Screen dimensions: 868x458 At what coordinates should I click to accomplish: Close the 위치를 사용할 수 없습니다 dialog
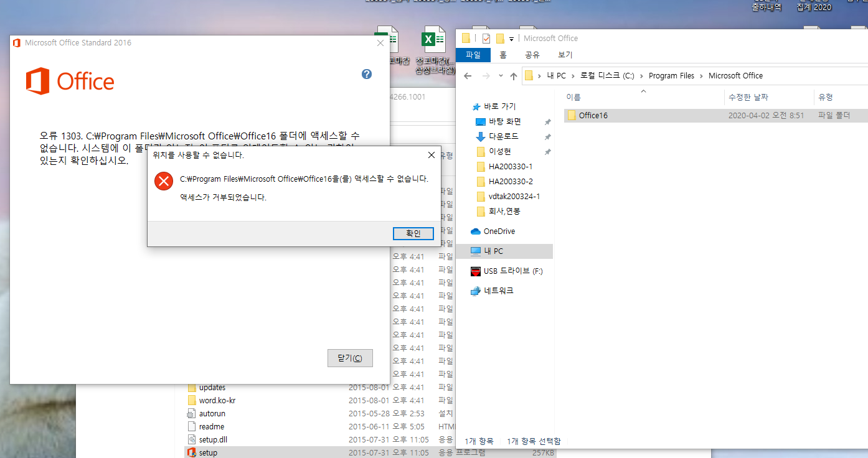pos(432,155)
